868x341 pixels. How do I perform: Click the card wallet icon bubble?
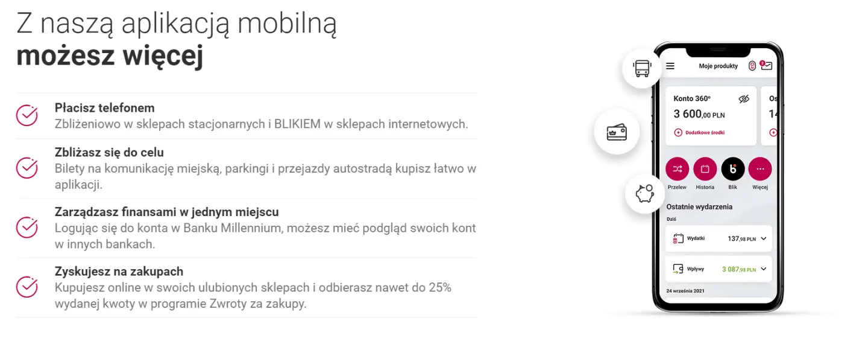click(616, 132)
